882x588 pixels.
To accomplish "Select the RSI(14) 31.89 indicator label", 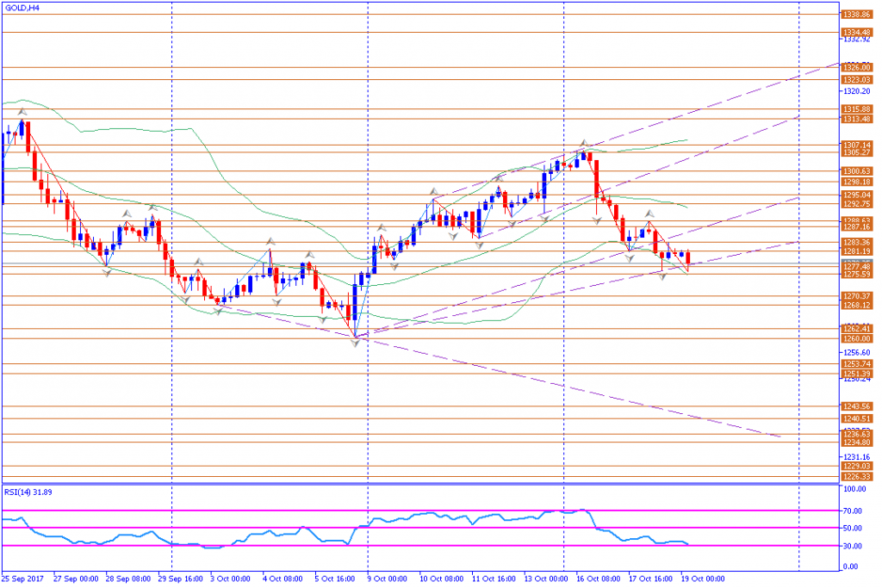I will (28, 492).
